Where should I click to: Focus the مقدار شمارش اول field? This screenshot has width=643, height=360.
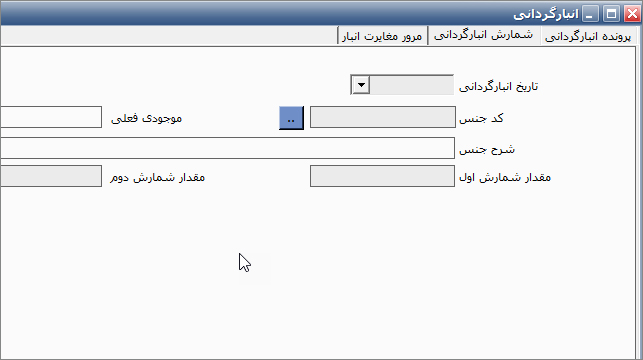(x=382, y=176)
